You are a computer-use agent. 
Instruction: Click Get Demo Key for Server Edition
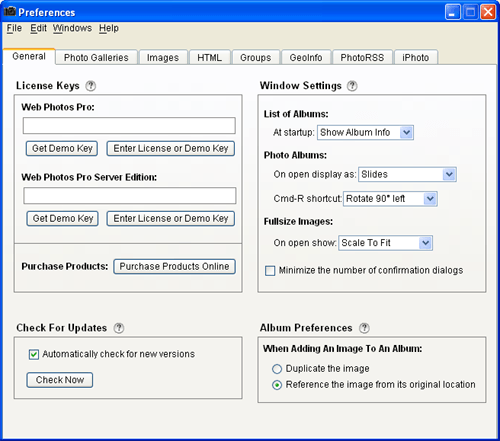pos(62,219)
